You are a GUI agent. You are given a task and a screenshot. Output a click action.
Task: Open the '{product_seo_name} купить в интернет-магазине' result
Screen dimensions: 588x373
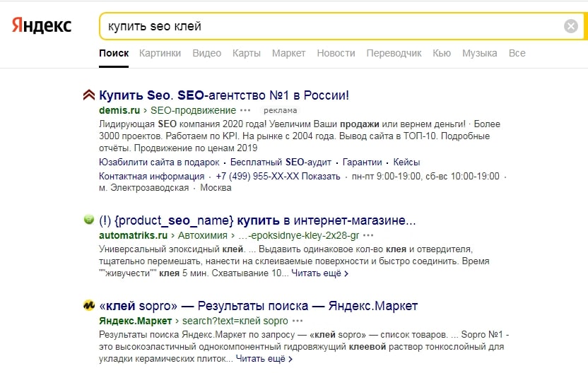tap(257, 220)
